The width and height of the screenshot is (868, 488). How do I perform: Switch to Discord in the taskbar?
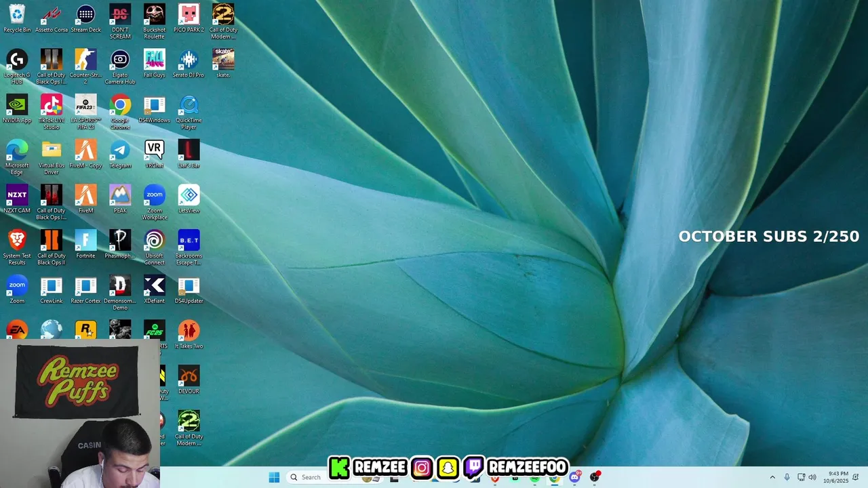coord(575,477)
